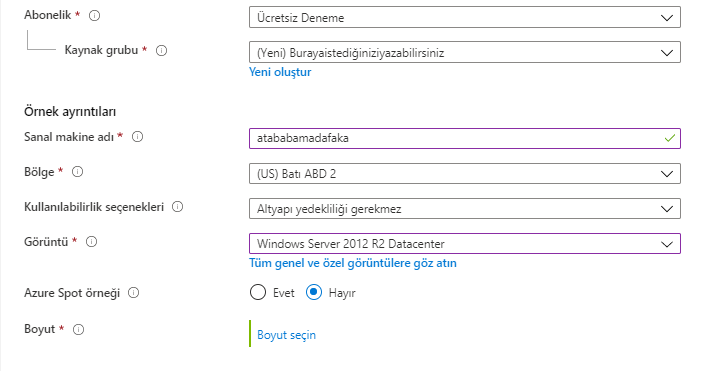Select Hayır for Azure Spot örneği

314,292
